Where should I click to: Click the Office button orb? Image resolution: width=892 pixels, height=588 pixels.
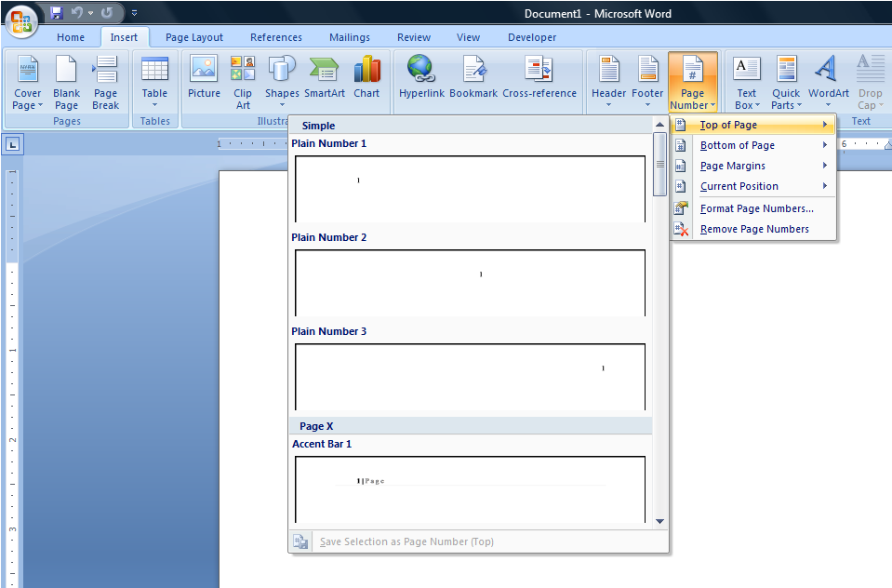click(20, 20)
